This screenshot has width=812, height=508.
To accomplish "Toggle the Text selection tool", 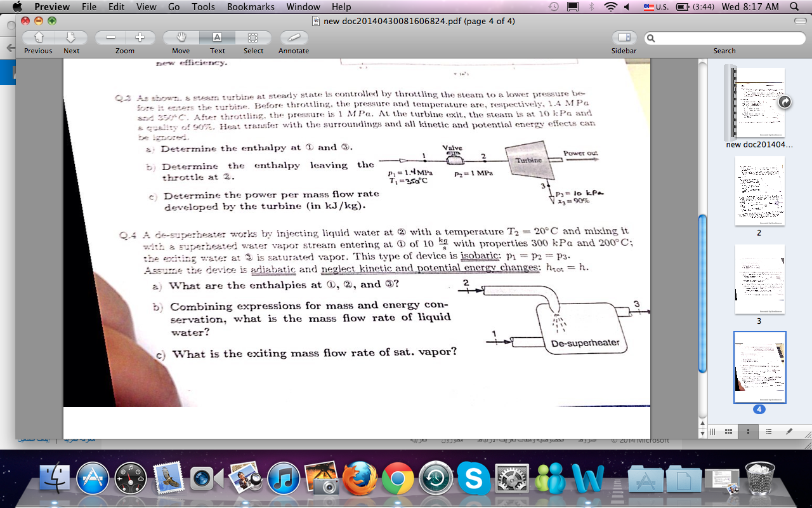I will [217, 37].
